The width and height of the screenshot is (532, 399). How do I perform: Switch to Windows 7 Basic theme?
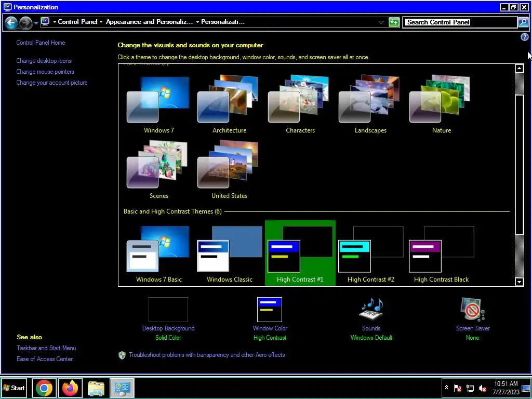(158, 254)
